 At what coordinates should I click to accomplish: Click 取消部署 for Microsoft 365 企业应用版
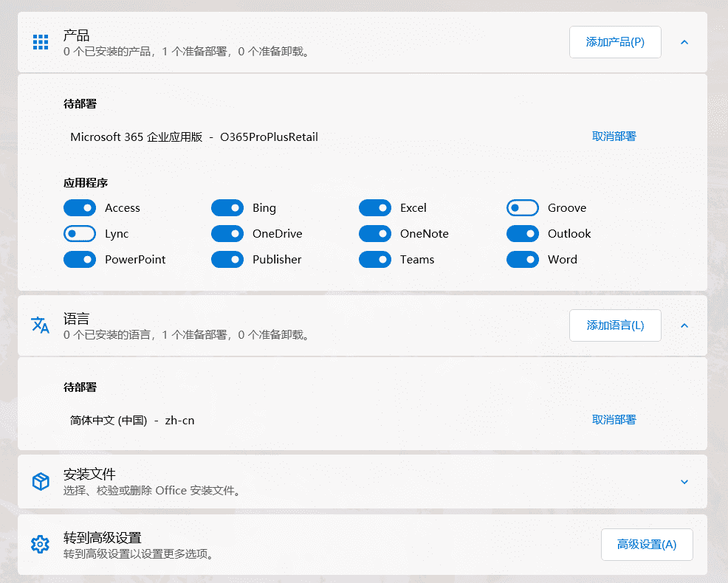click(614, 137)
